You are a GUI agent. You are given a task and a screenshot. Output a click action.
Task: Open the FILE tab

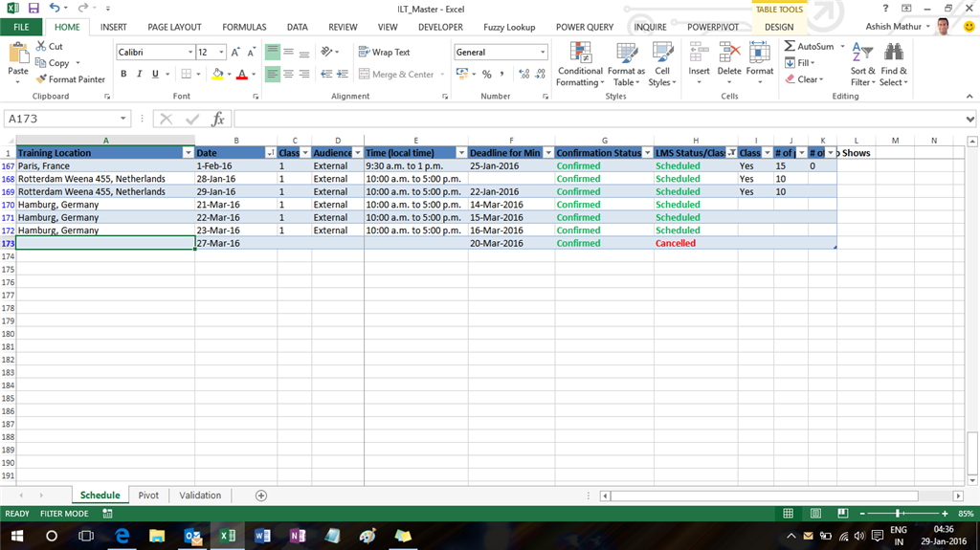pos(21,27)
